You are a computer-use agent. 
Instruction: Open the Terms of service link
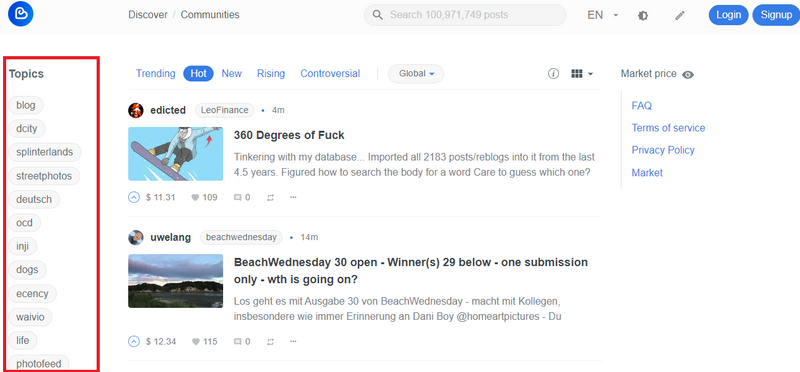point(668,128)
